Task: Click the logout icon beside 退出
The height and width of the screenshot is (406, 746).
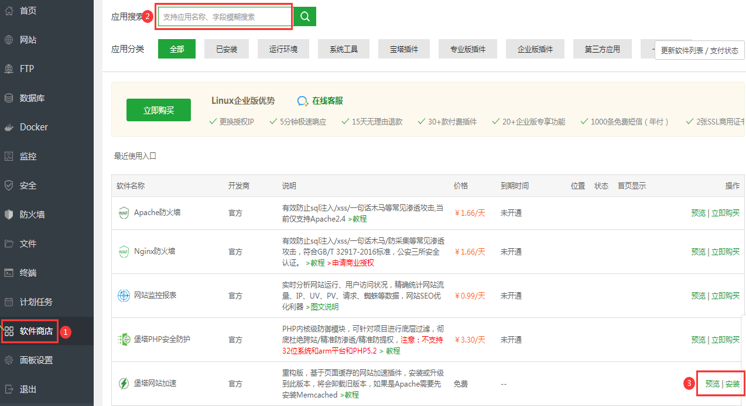Action: tap(9, 389)
